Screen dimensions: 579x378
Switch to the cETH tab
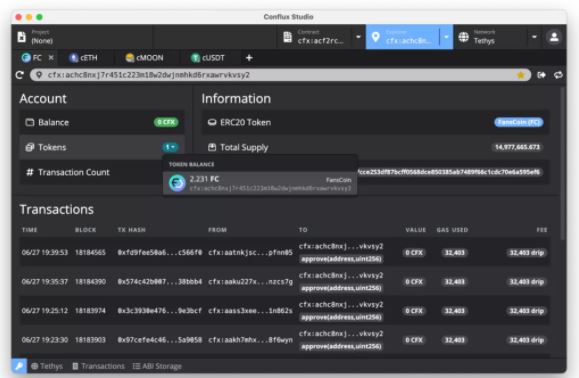[83, 58]
